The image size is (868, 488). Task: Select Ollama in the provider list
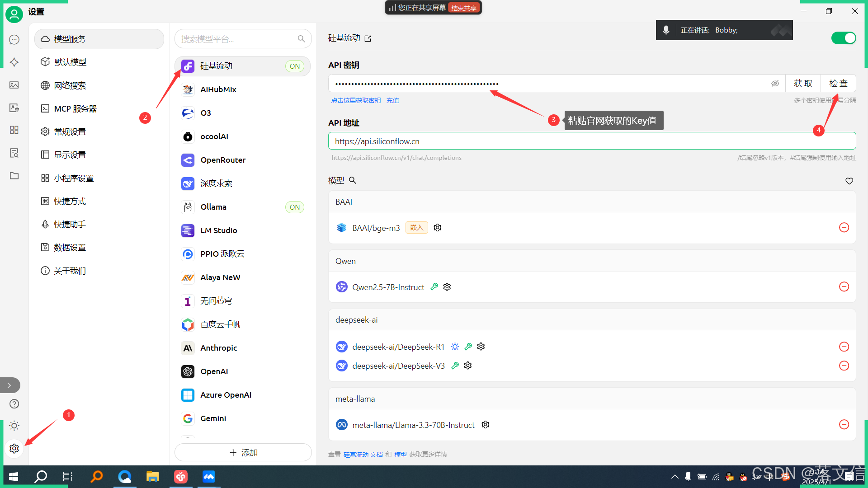click(x=213, y=207)
